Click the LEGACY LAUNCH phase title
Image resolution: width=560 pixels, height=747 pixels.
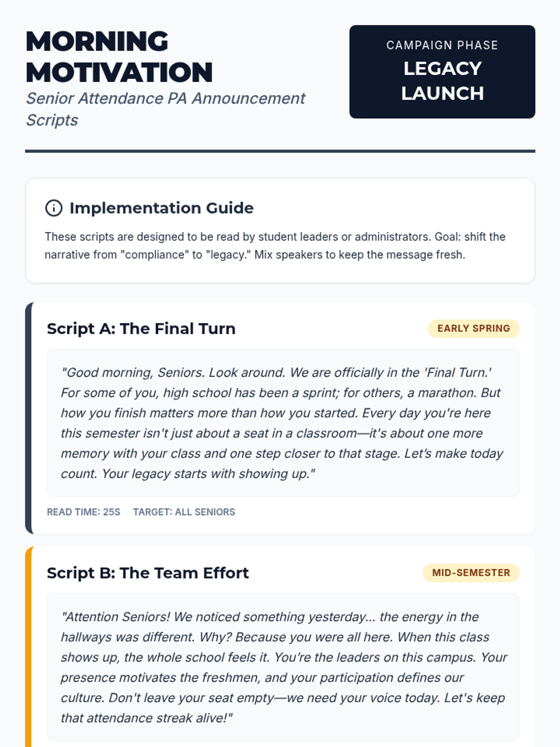[442, 81]
